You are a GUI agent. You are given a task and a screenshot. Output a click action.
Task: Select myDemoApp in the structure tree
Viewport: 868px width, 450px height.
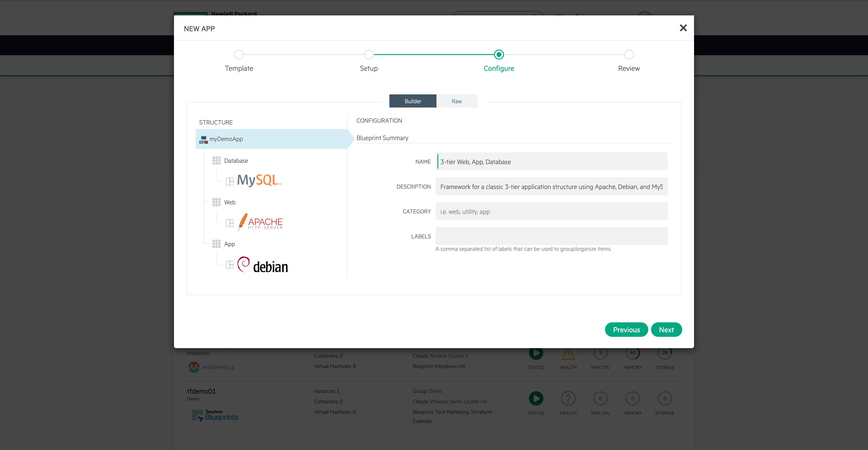[271, 139]
